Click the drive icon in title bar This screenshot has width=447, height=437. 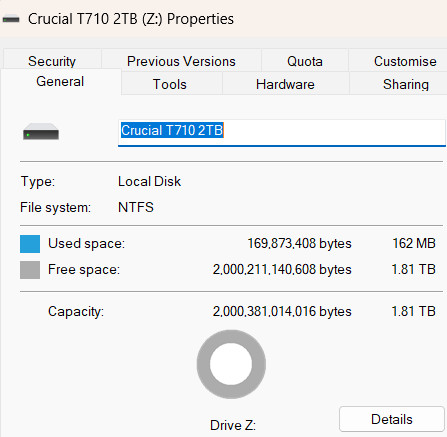tap(11, 19)
